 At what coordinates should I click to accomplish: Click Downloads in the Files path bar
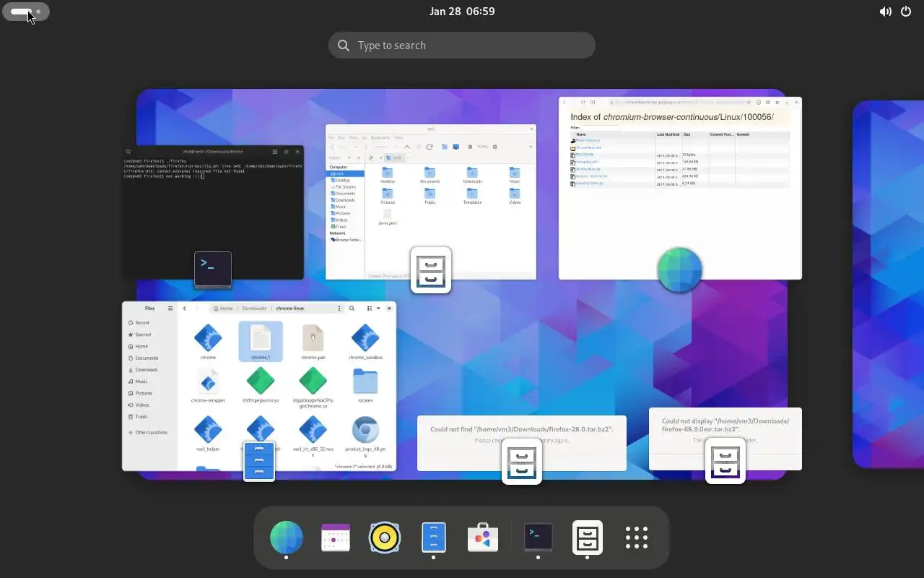[254, 309]
